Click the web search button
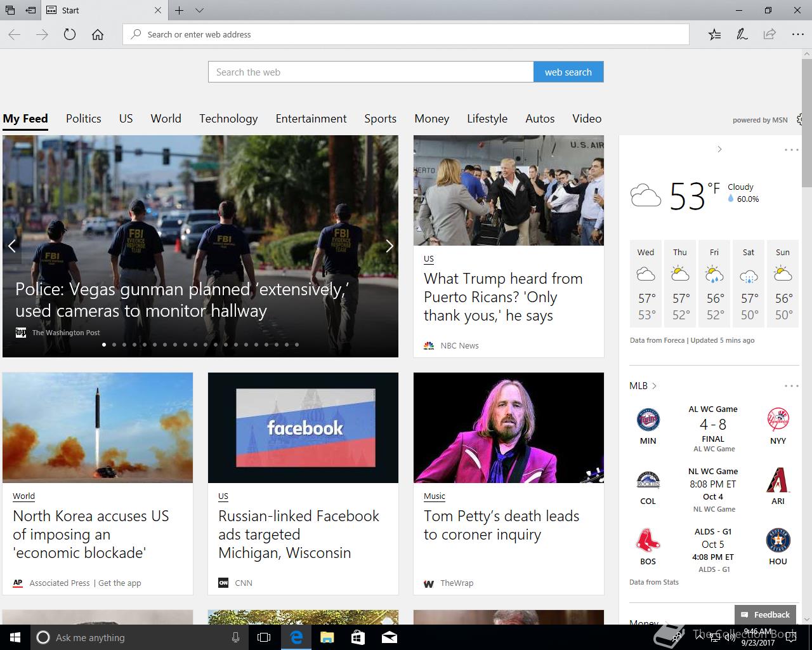Screen dimensions: 812x650 point(568,72)
